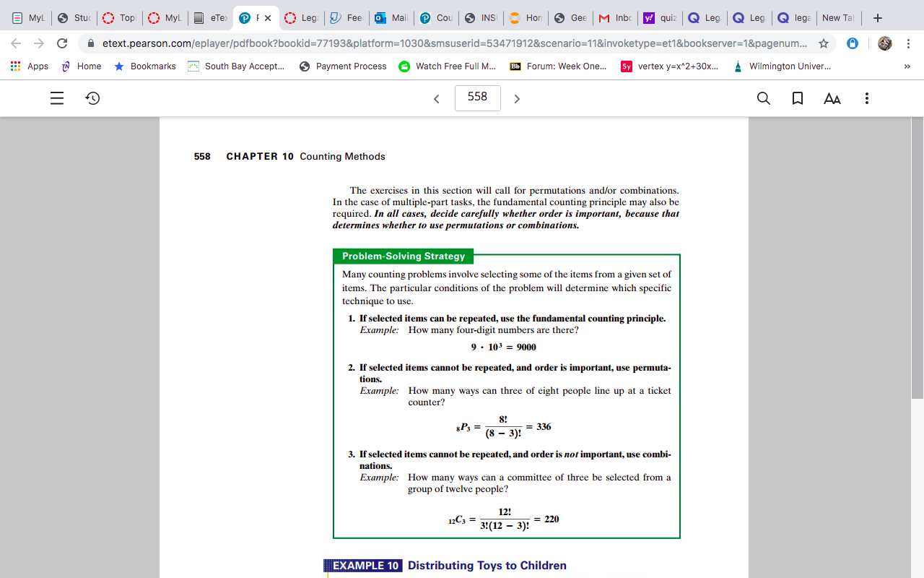924x578 pixels.
Task: Go to next page arrow
Action: 517,99
